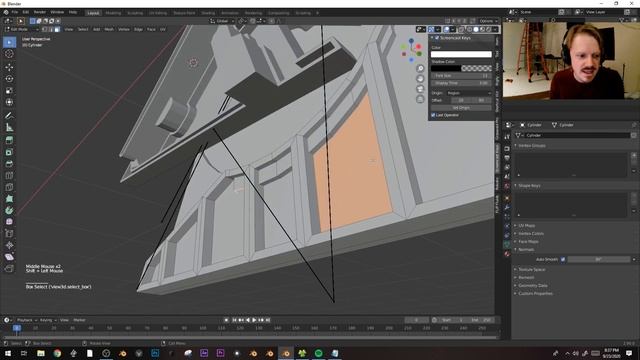640x360 pixels.
Task: Open the Object Data properties tab (green)
Action: (507, 244)
